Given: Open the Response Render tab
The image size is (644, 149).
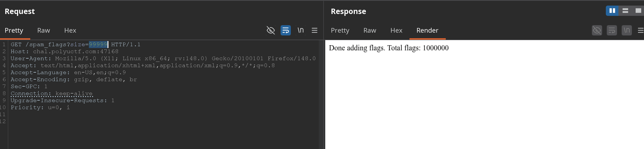Looking at the screenshot, I should [427, 30].
